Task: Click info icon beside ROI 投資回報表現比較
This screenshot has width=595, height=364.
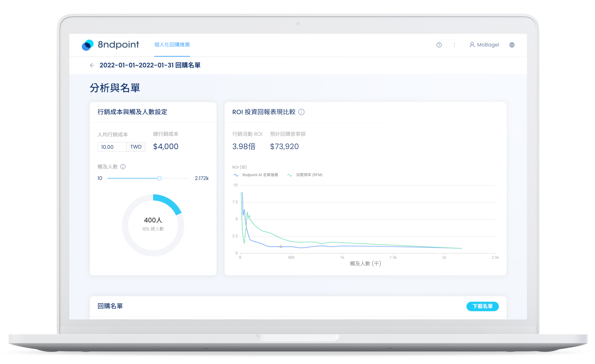Action: coord(301,112)
